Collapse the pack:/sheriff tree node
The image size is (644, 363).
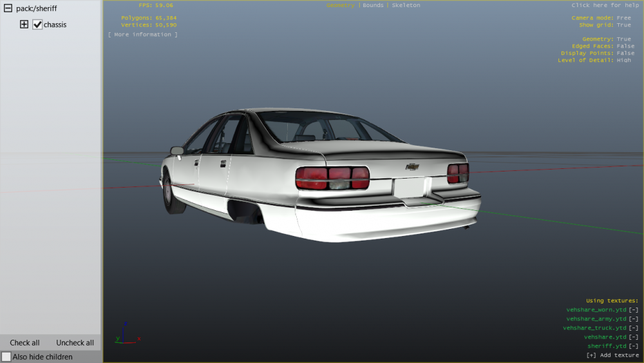(x=8, y=8)
